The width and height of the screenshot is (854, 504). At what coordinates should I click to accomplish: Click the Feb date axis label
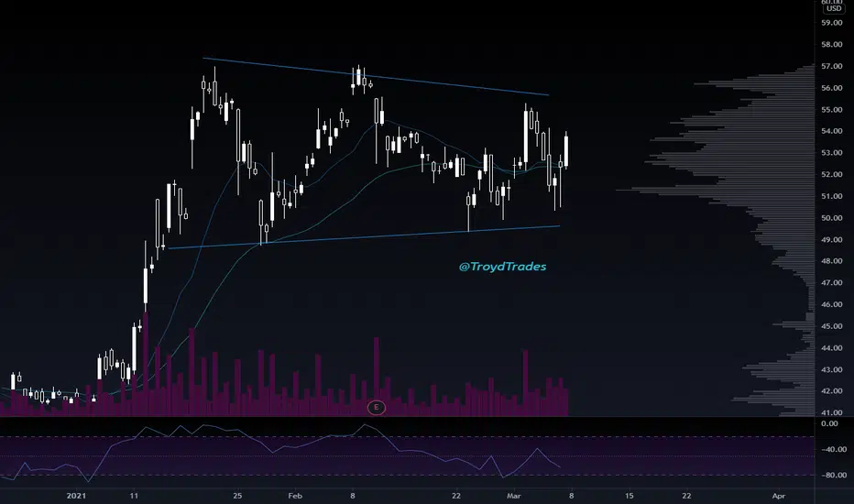click(295, 496)
